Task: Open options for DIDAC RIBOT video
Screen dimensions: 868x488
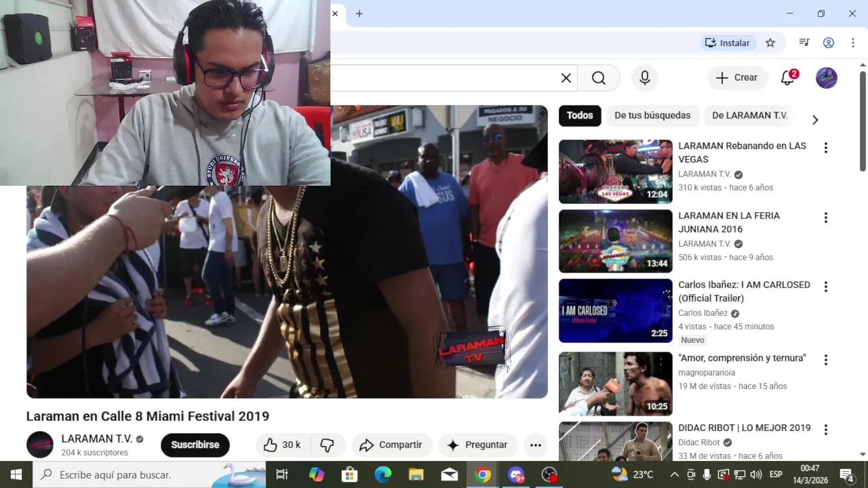Action: [826, 430]
